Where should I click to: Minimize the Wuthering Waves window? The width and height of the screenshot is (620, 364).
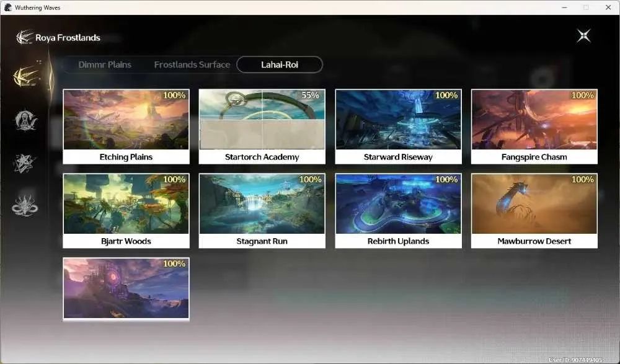(565, 7)
